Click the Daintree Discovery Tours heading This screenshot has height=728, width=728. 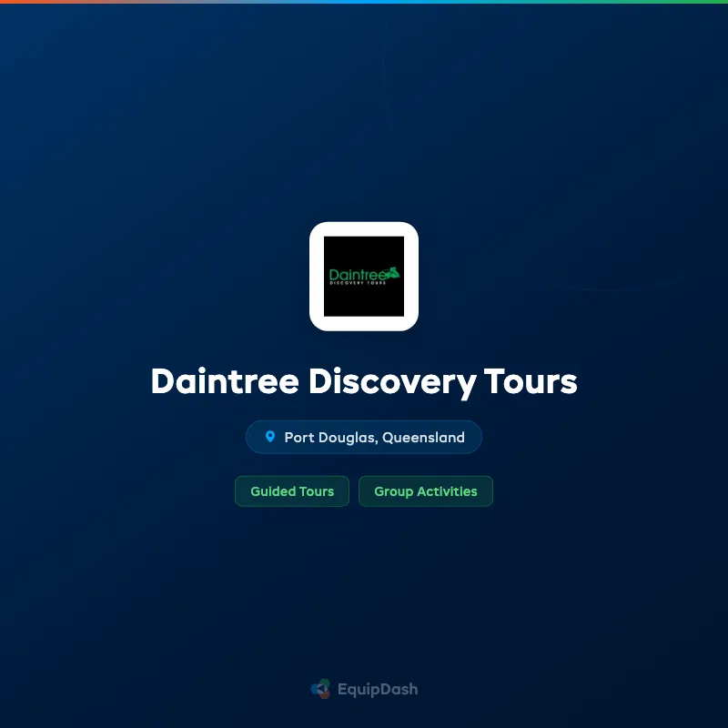pos(363,382)
